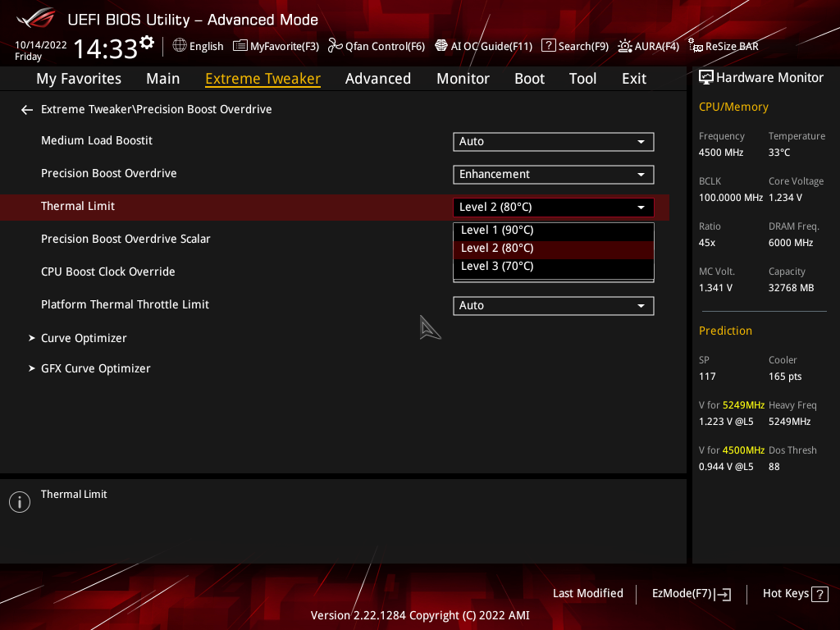Click the 45x ratio value

click(707, 243)
